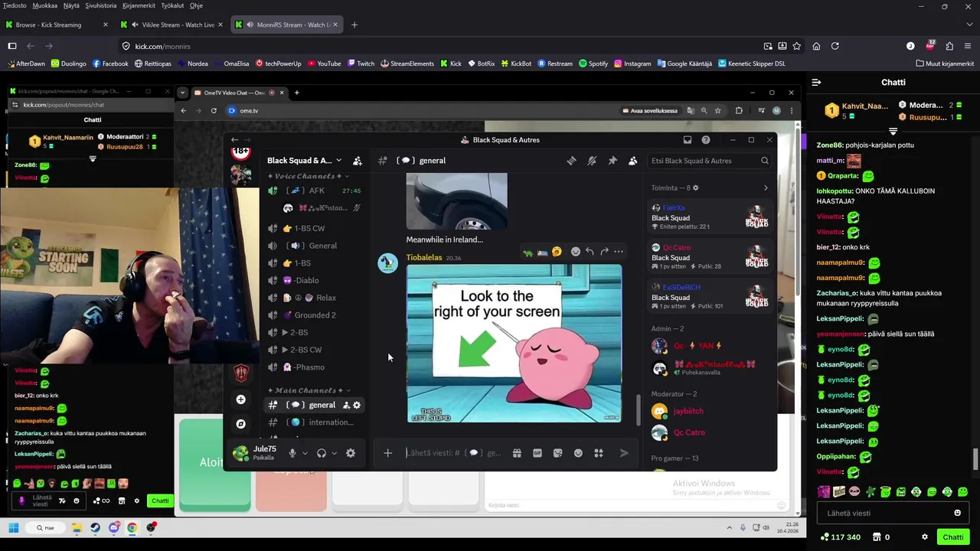The height and width of the screenshot is (551, 980).
Task: Send message with green Chatti button on Kick
Action: (x=953, y=537)
